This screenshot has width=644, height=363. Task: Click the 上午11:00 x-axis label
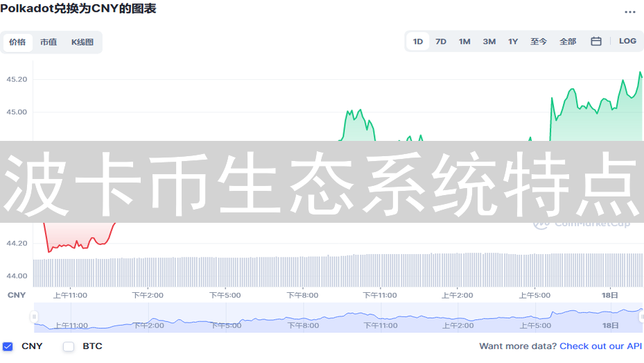tap(70, 295)
